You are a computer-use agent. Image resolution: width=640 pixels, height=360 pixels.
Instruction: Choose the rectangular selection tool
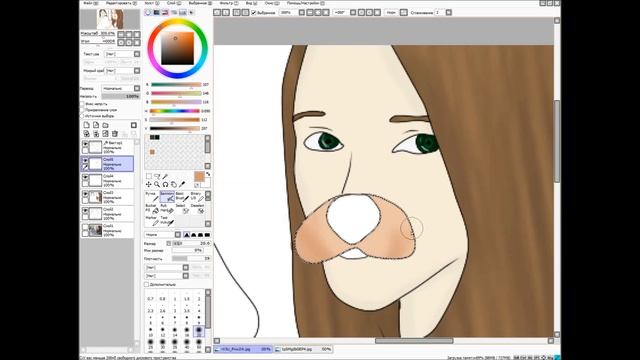point(149,176)
